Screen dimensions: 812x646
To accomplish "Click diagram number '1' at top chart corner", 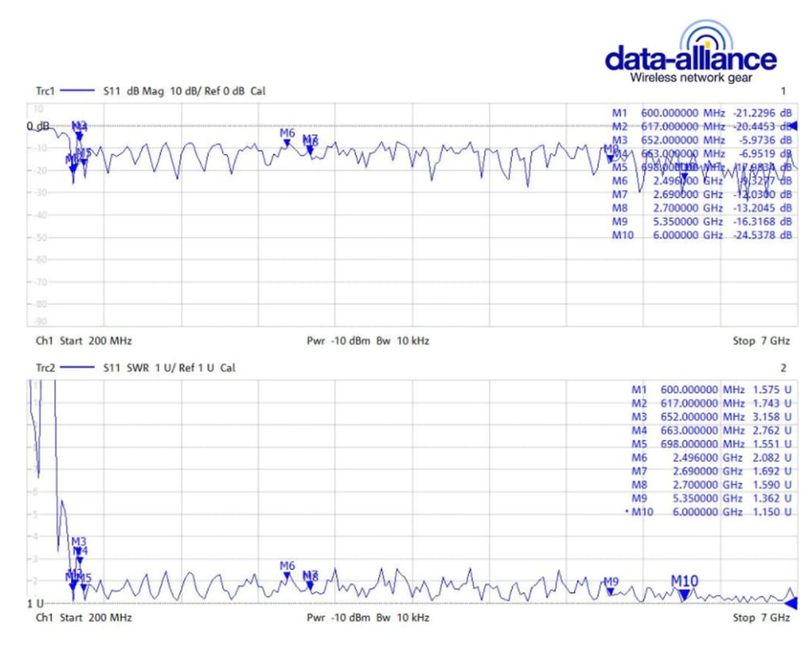I will pos(784,91).
